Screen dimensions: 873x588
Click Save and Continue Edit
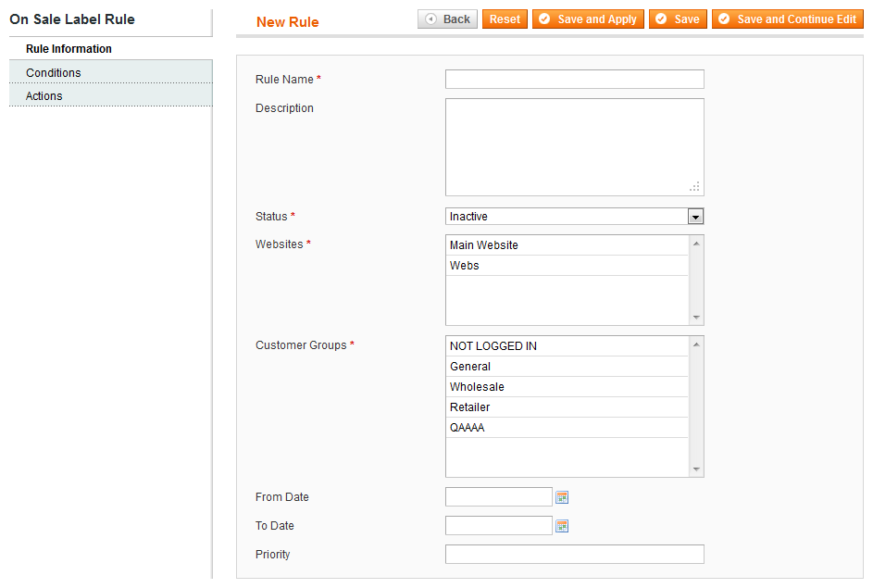pyautogui.click(x=787, y=19)
